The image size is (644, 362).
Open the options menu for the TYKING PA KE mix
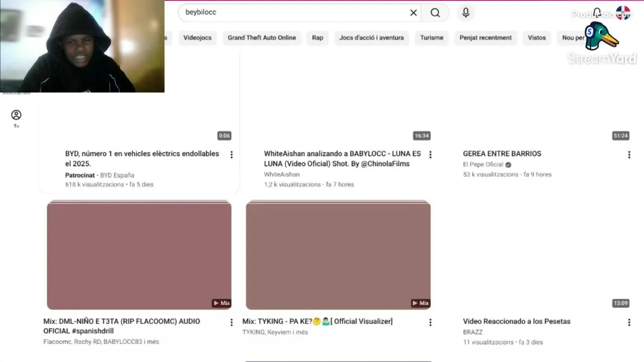click(430, 322)
